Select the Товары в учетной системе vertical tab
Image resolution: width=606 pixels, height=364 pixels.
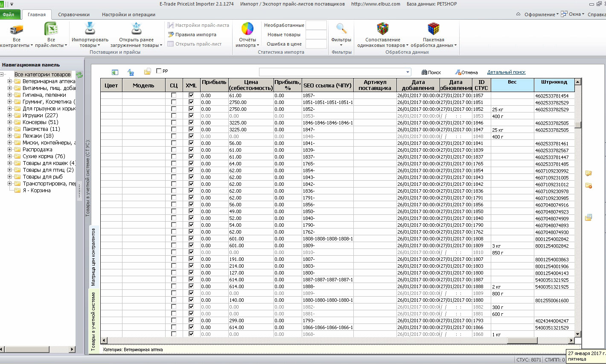pos(93,321)
